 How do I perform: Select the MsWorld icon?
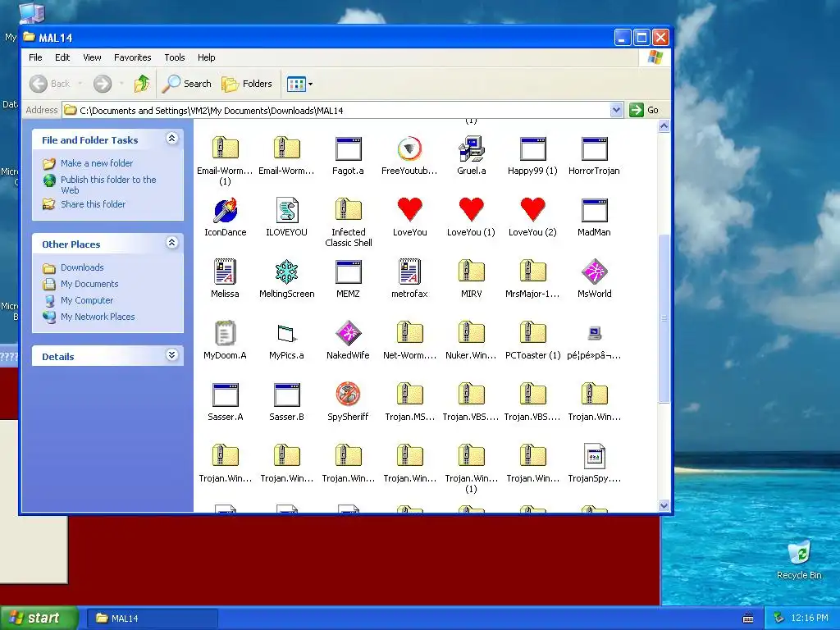(x=594, y=272)
